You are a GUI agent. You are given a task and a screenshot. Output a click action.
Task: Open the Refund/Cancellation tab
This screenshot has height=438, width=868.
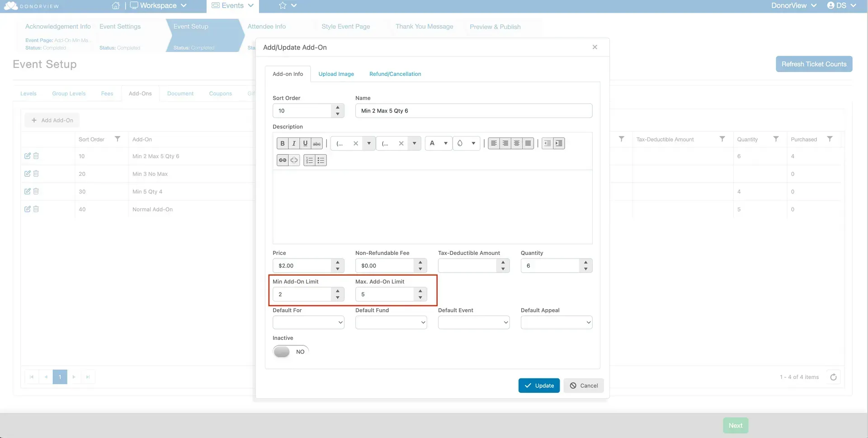tap(395, 74)
